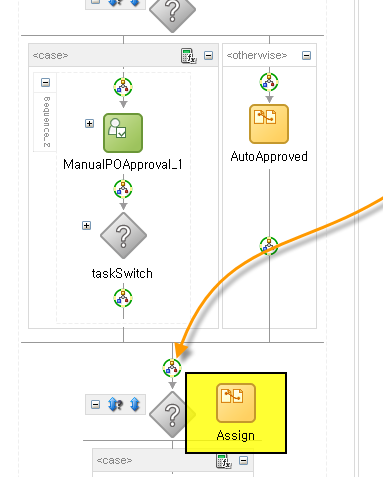The image size is (383, 477).
Task: Select the ManualPOApproval_1 human task activity
Action: [123, 133]
